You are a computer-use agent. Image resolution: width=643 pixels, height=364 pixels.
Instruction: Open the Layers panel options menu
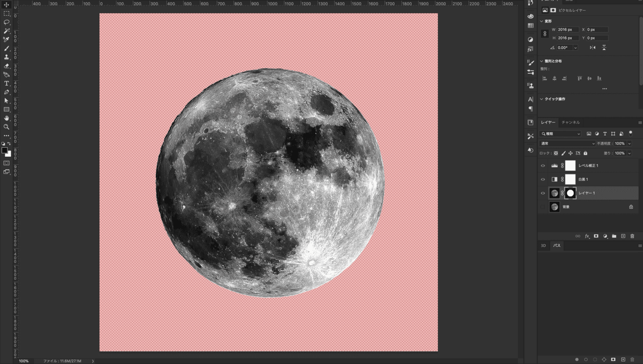click(x=639, y=123)
